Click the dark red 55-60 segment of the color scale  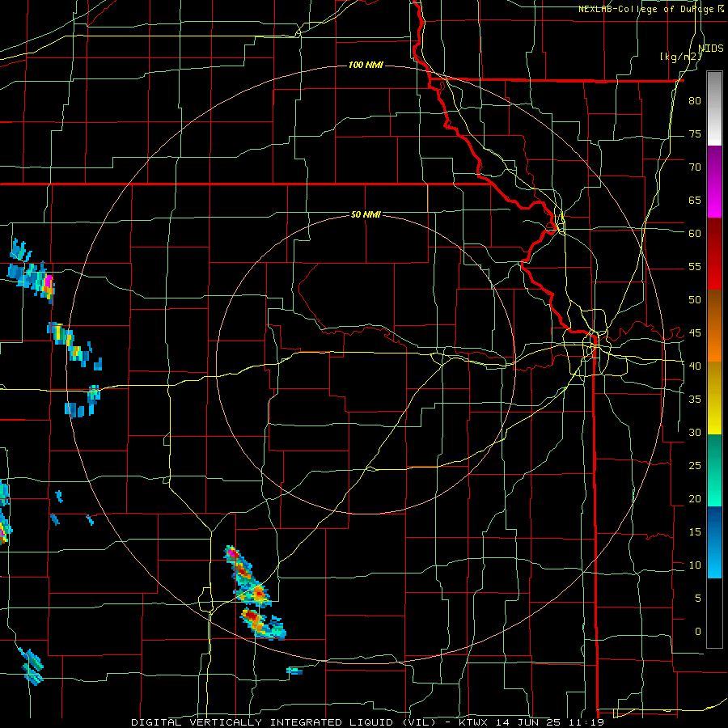pyautogui.click(x=714, y=254)
